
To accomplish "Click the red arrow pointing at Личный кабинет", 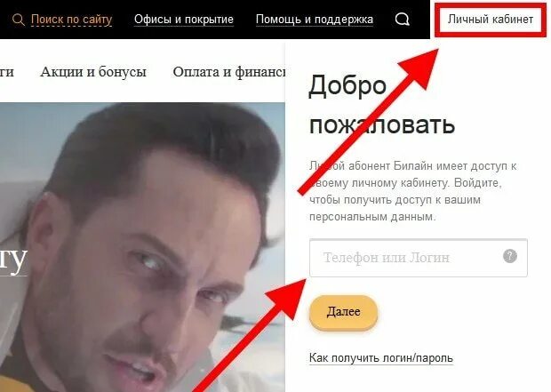I will [368, 121].
